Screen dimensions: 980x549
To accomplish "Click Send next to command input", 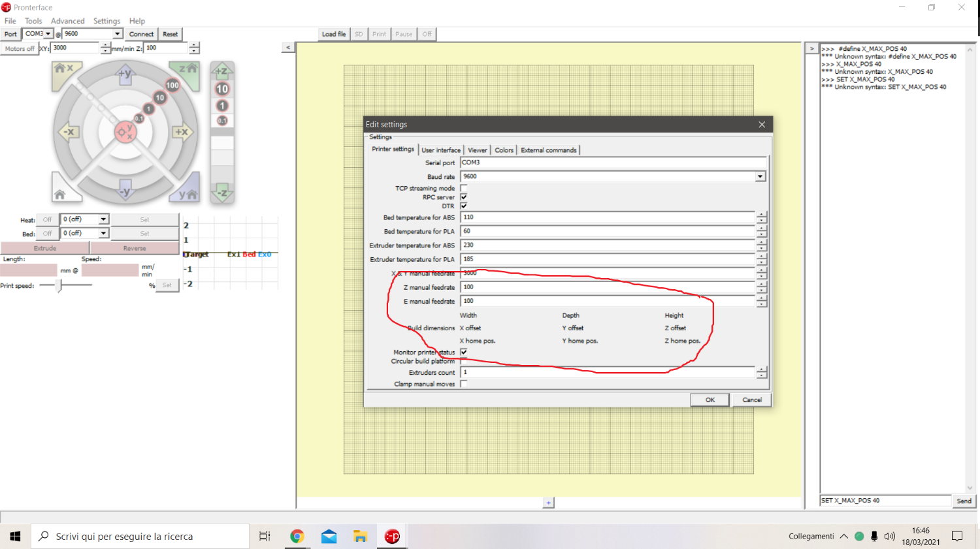I will coord(964,501).
